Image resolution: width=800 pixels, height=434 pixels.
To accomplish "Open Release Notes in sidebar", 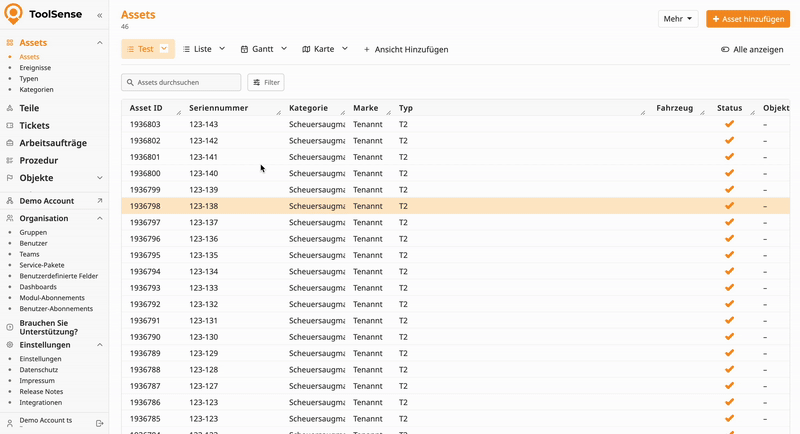I will click(x=41, y=392).
